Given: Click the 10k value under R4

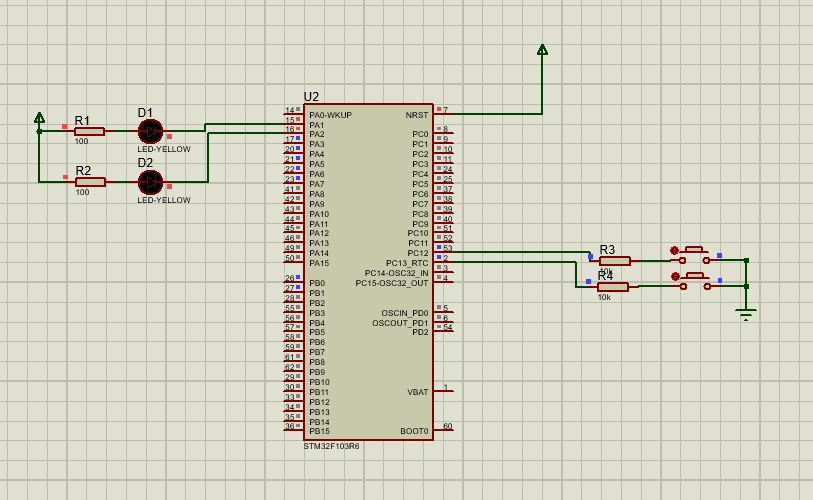Looking at the screenshot, I should tap(604, 298).
